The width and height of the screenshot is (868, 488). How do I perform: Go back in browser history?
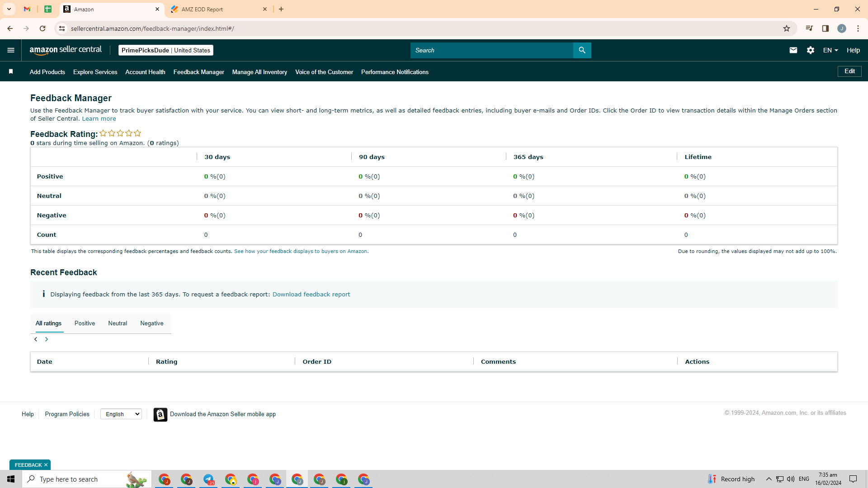click(10, 28)
